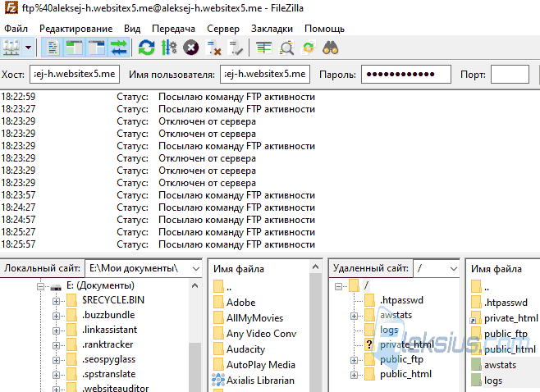Image resolution: width=540 pixels, height=392 pixels.
Task: Open the Вид menu
Action: click(132, 29)
